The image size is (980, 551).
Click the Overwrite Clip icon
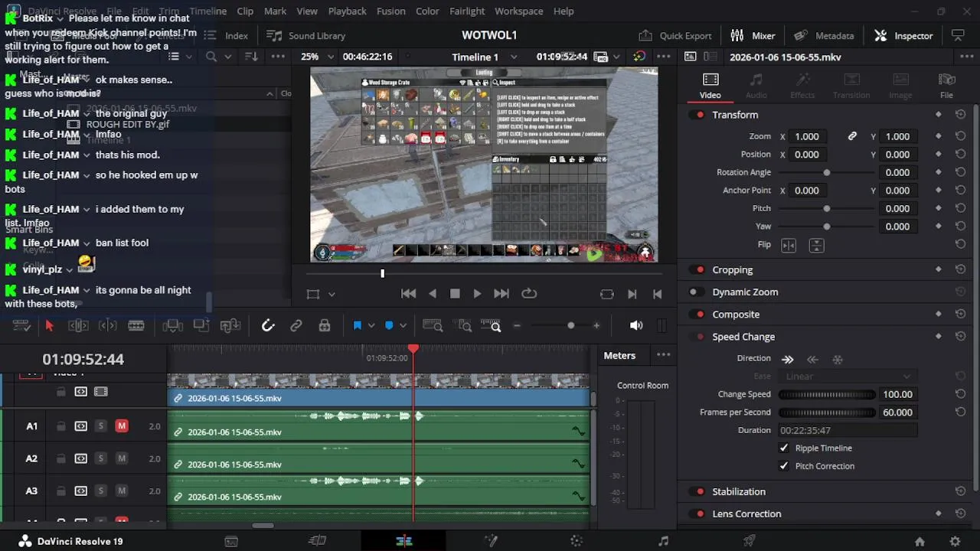coord(201,326)
